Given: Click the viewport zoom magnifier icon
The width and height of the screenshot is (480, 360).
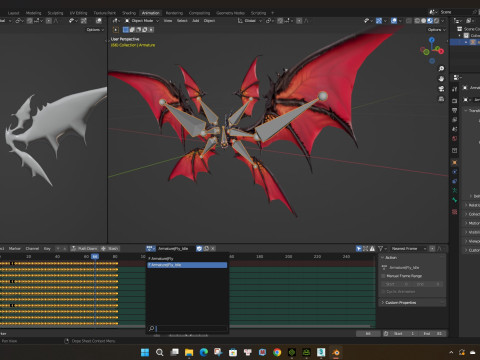Looking at the screenshot, I should (441, 69).
